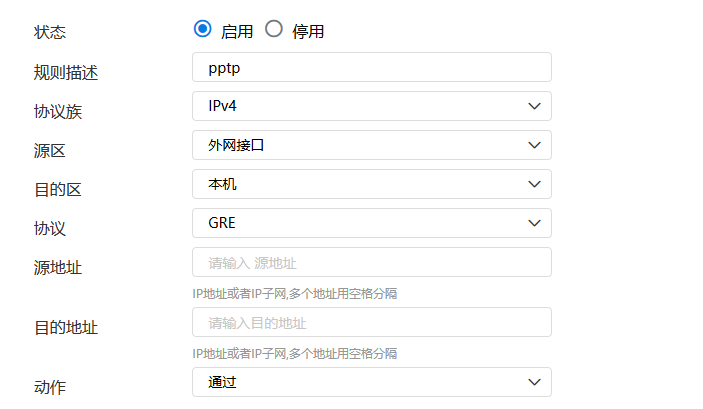The image size is (703, 409).
Task: Click the 目的区 label text
Action: [58, 189]
